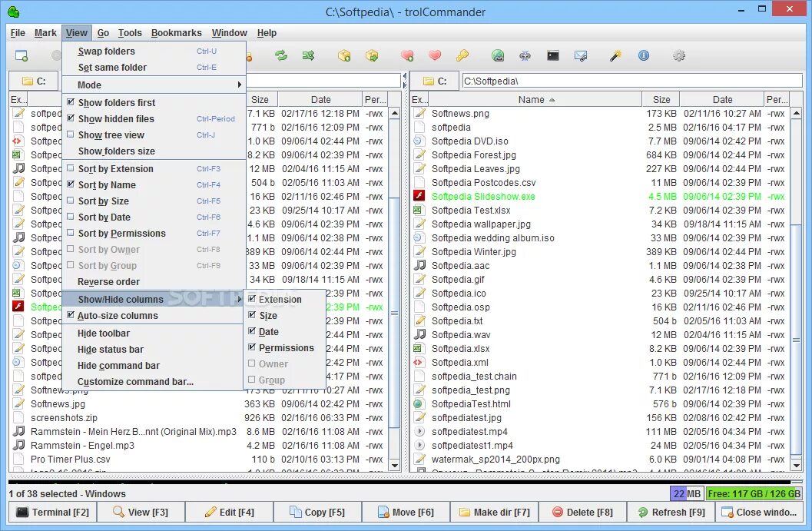Click the music note icon beside Softpedia.aac
The height and width of the screenshot is (531, 812).
[419, 265]
